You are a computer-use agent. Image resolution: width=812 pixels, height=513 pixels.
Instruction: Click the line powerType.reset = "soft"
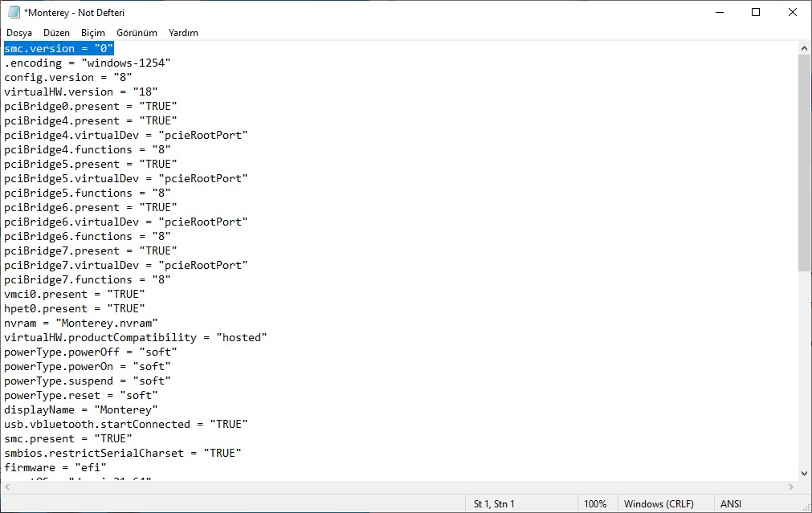pyautogui.click(x=81, y=396)
